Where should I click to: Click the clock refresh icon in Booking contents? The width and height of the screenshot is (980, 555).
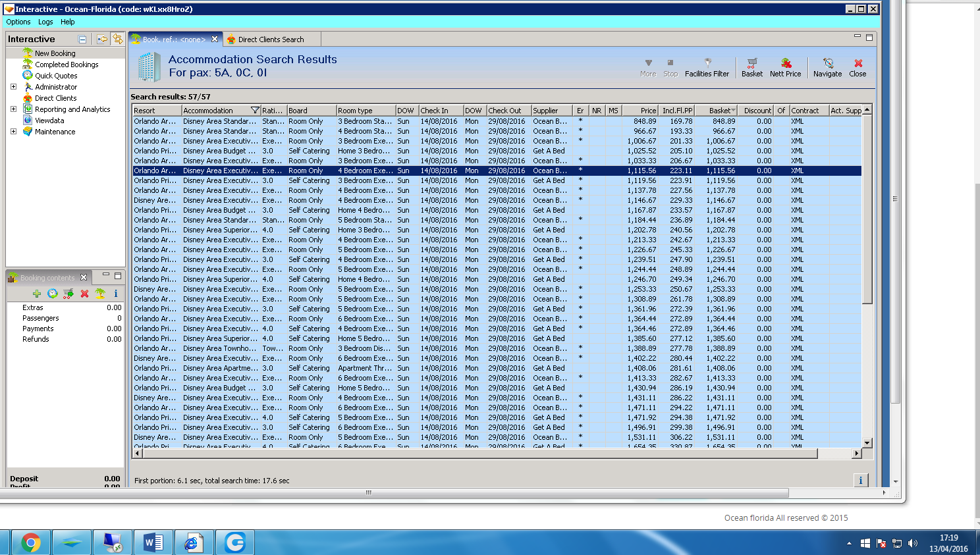click(x=52, y=294)
